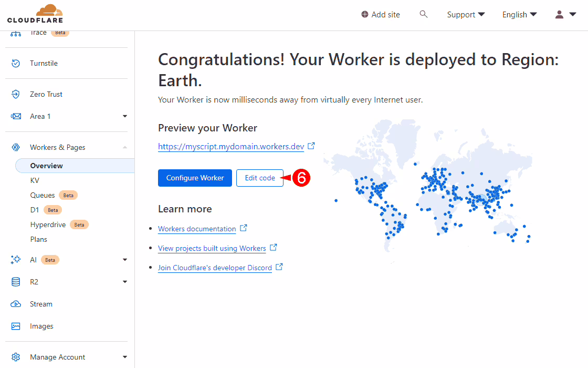The height and width of the screenshot is (368, 588).
Task: Open the myscript.mydomain.workers.dev preview link
Action: pos(231,147)
